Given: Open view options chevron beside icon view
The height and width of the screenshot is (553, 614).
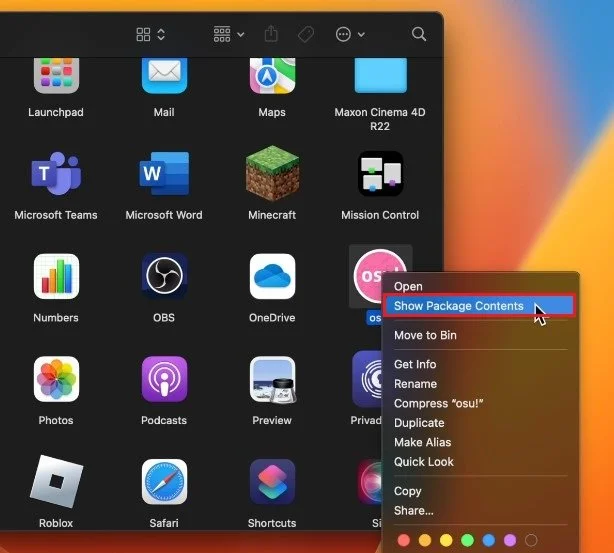Looking at the screenshot, I should (x=161, y=34).
